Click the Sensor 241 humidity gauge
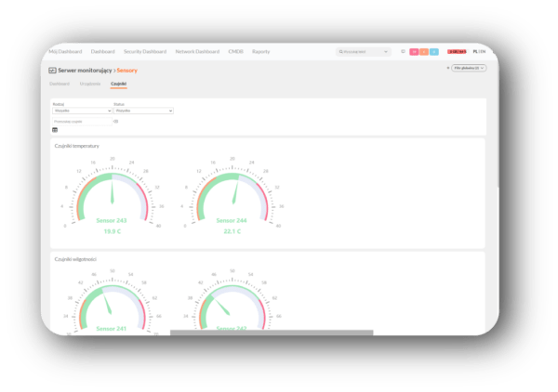Screen dimensions: 558x392 coord(113,302)
